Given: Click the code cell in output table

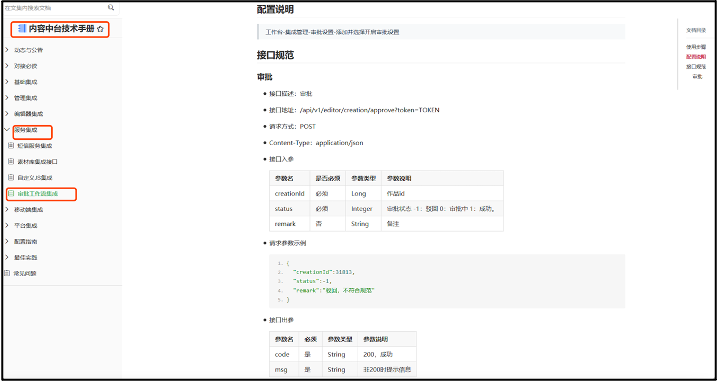Looking at the screenshot, I should coord(284,354).
